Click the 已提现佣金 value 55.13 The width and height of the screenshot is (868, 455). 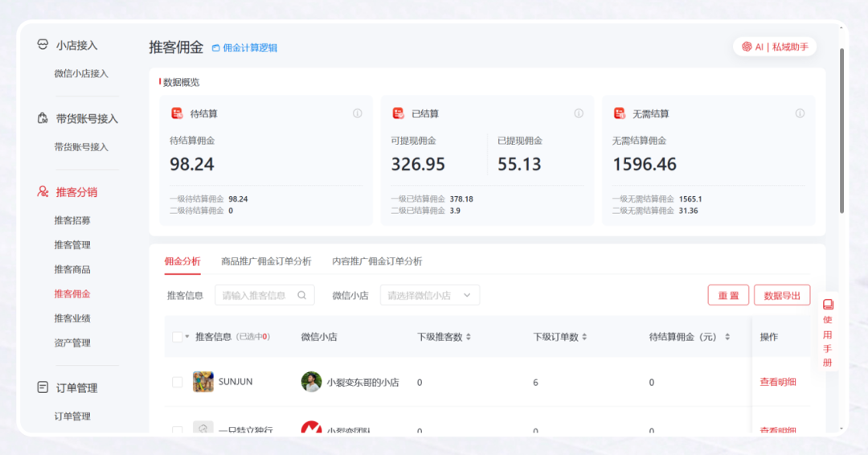(519, 165)
